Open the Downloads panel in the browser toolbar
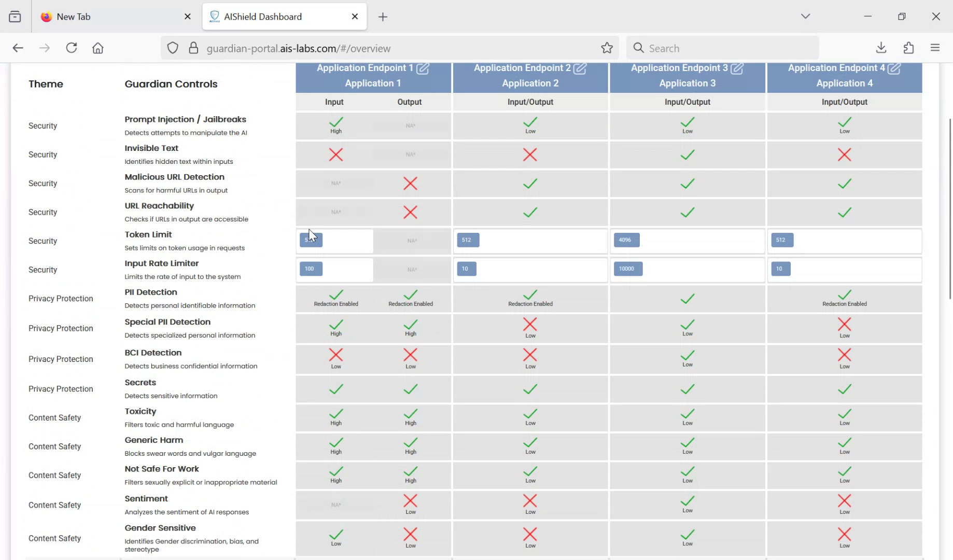Viewport: 953px width, 560px height. point(880,48)
